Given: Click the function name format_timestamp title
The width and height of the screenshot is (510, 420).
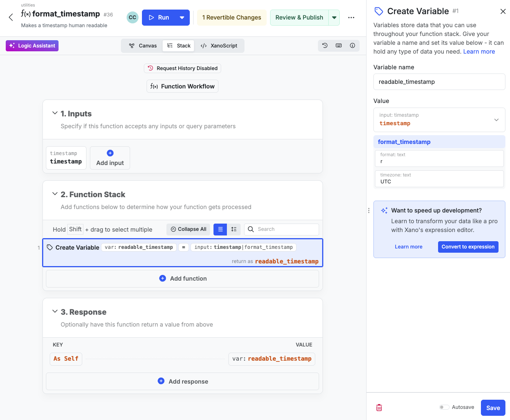Looking at the screenshot, I should (66, 14).
